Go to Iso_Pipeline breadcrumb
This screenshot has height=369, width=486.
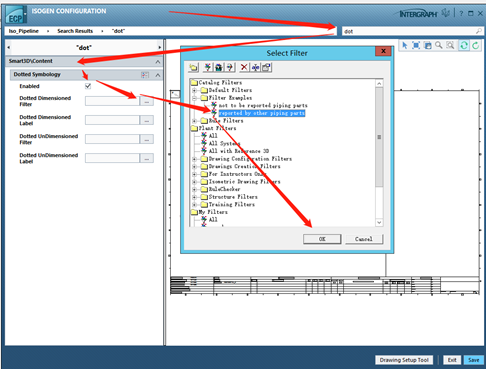pyautogui.click(x=24, y=31)
